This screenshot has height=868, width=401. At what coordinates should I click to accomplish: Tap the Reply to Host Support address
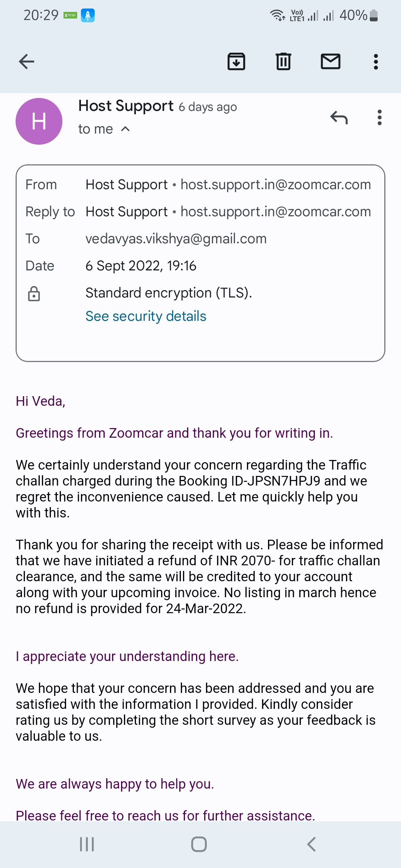tap(276, 212)
